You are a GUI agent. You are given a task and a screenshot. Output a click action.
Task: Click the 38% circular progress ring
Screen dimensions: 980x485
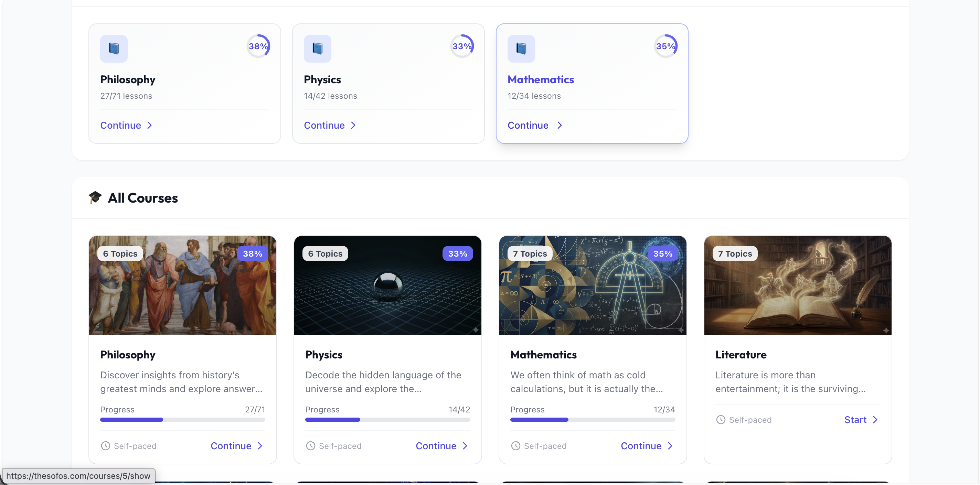[x=258, y=46]
